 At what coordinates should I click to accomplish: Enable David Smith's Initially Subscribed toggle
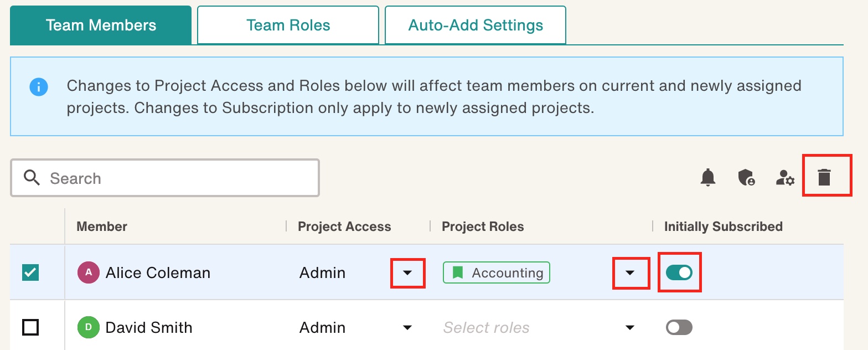pyautogui.click(x=679, y=327)
